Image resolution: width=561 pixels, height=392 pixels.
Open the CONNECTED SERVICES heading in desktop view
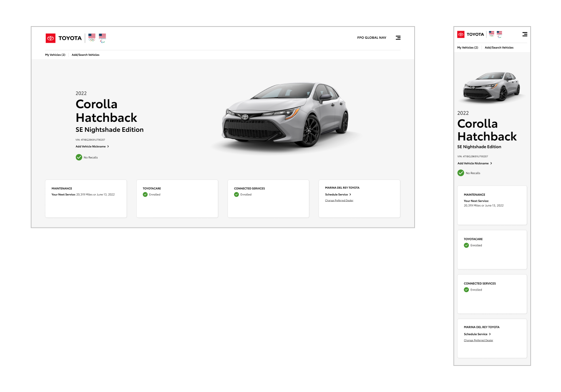[249, 188]
